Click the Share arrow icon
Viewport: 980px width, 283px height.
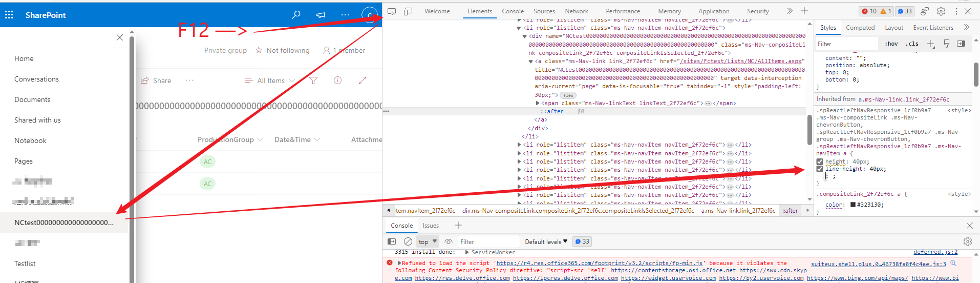point(145,80)
